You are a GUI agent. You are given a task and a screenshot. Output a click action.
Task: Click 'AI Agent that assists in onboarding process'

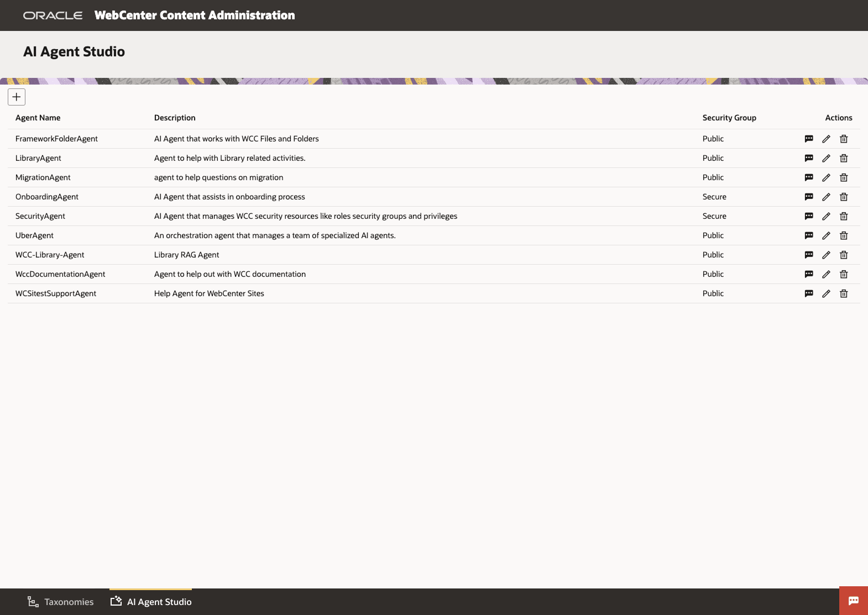pyautogui.click(x=229, y=197)
